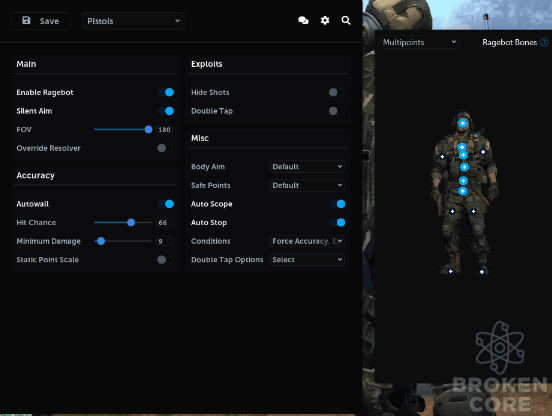Image resolution: width=552 pixels, height=416 pixels.
Task: Click the Hit Chance value field 66
Action: [x=164, y=222]
